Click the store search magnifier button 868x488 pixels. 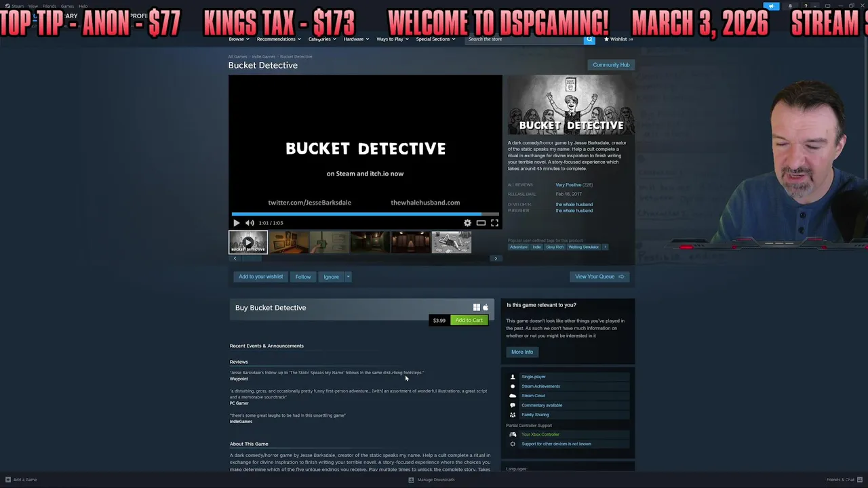pos(589,39)
